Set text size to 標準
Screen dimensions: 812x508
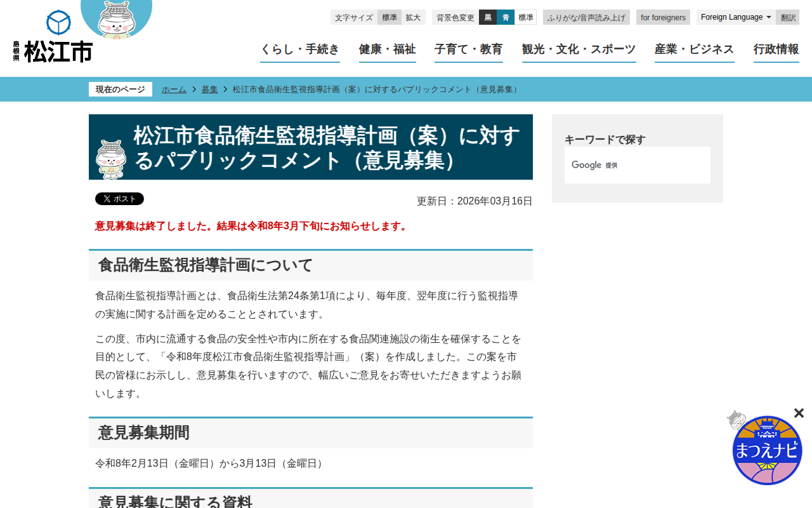pyautogui.click(x=390, y=17)
